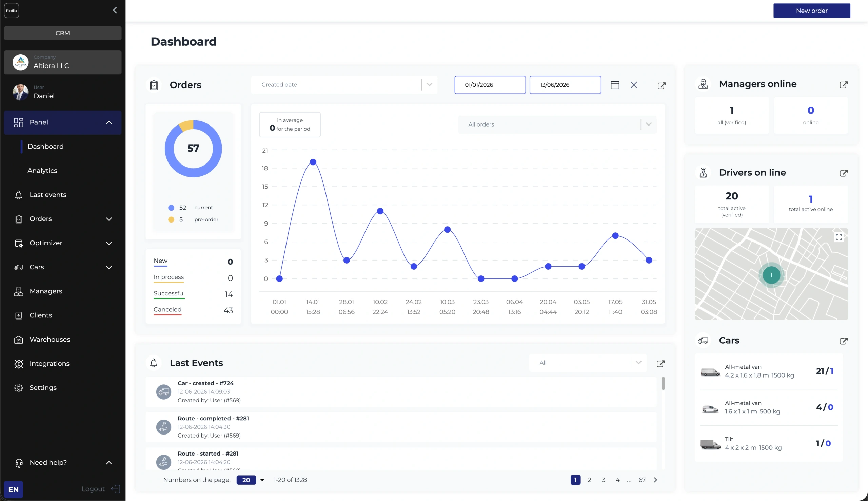Click the chart data point at 14.01
Viewport: 868px width, 501px height.
(313, 162)
